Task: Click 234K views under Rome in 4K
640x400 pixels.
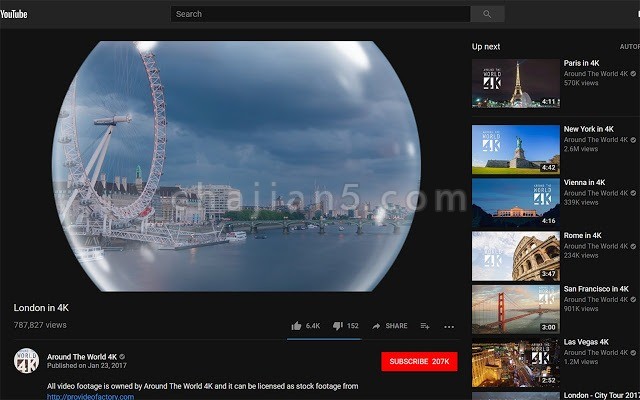Action: 581,256
